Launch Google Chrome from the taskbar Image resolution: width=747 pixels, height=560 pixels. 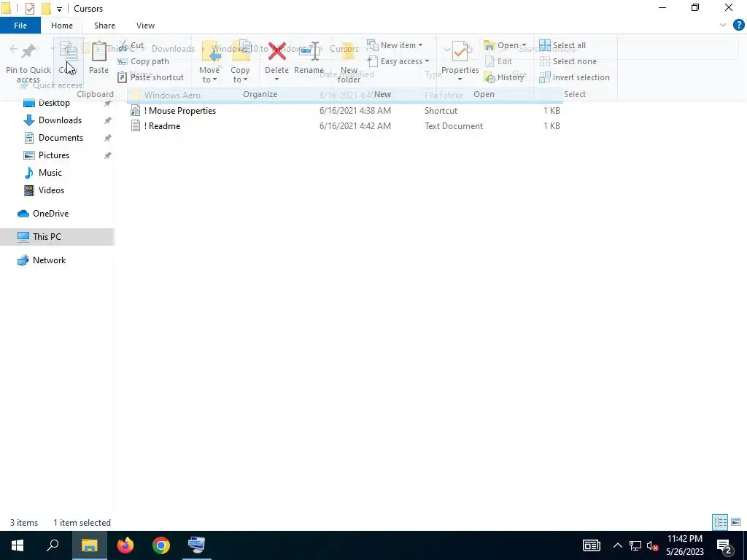click(x=161, y=545)
